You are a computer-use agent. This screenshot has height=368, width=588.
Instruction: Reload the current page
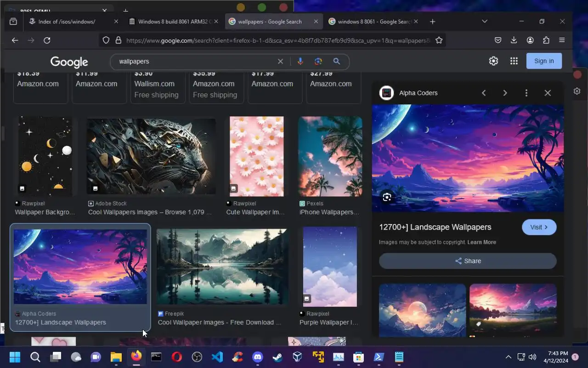[x=47, y=40]
